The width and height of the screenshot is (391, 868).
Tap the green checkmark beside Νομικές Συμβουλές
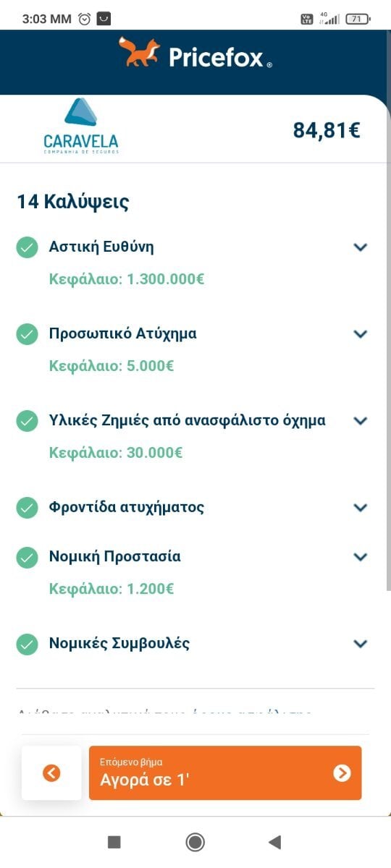(27, 644)
